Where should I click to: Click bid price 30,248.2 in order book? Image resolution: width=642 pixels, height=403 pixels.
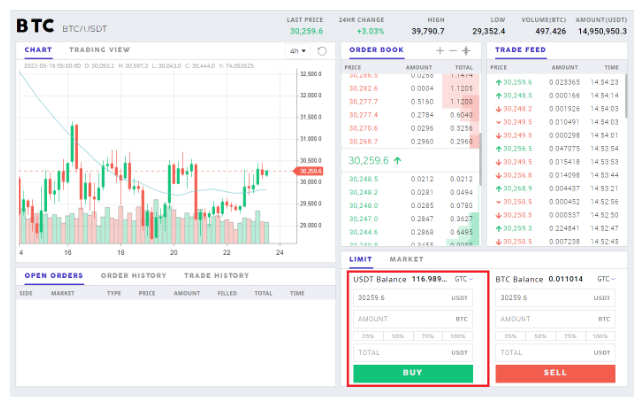(363, 192)
